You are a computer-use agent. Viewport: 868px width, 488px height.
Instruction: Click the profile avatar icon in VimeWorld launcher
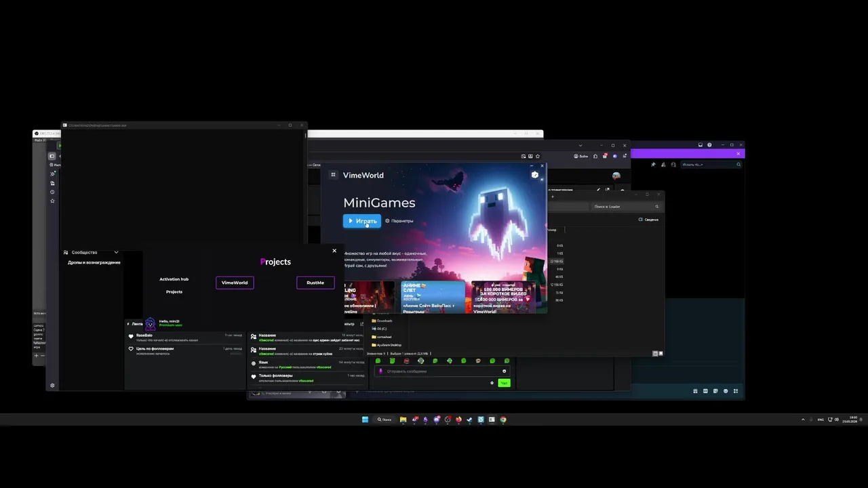tap(535, 175)
